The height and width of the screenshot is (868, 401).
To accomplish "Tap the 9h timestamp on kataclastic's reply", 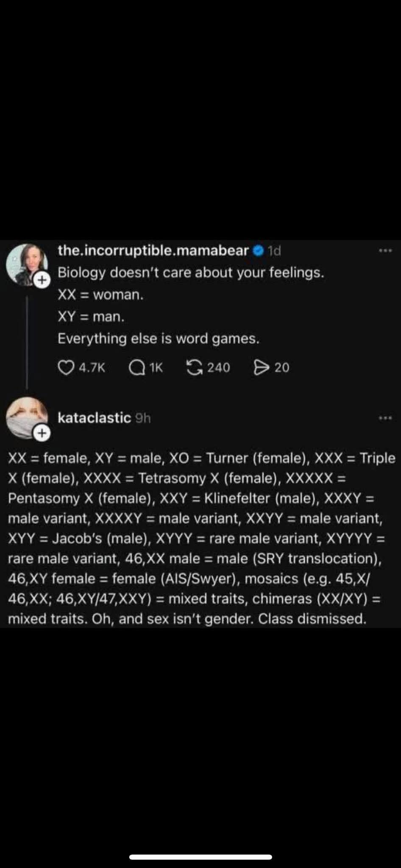I will (143, 418).
